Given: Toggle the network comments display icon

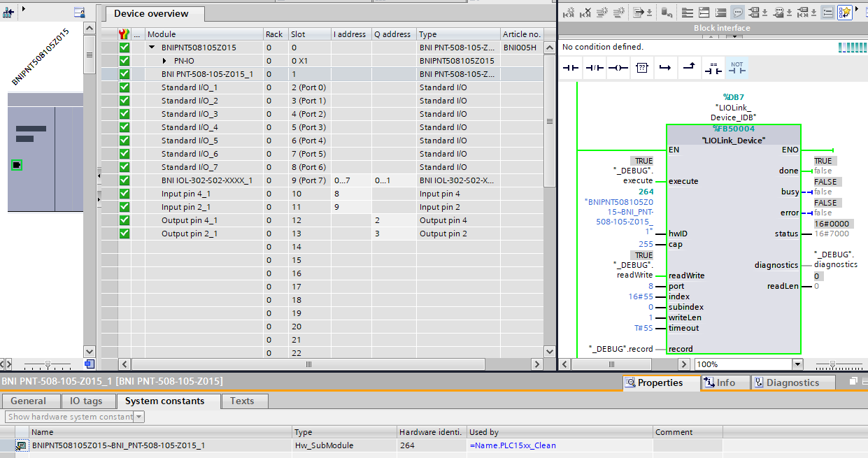Looking at the screenshot, I should [738, 13].
